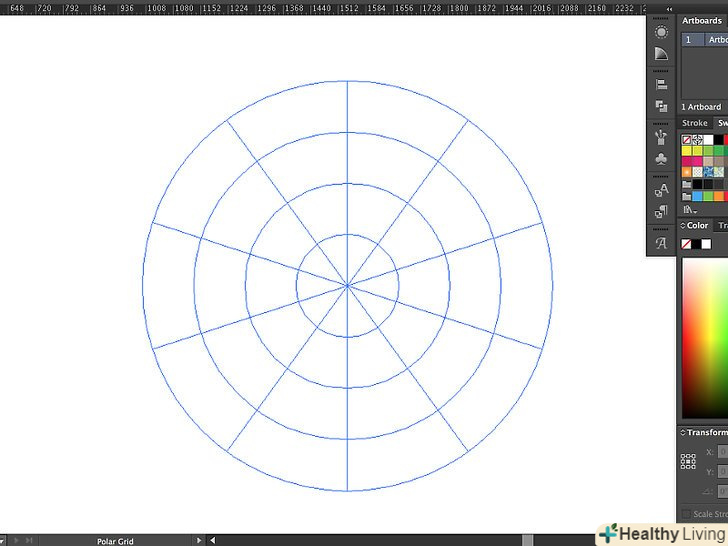
Task: Pick the first magenta swatch
Action: [x=687, y=162]
